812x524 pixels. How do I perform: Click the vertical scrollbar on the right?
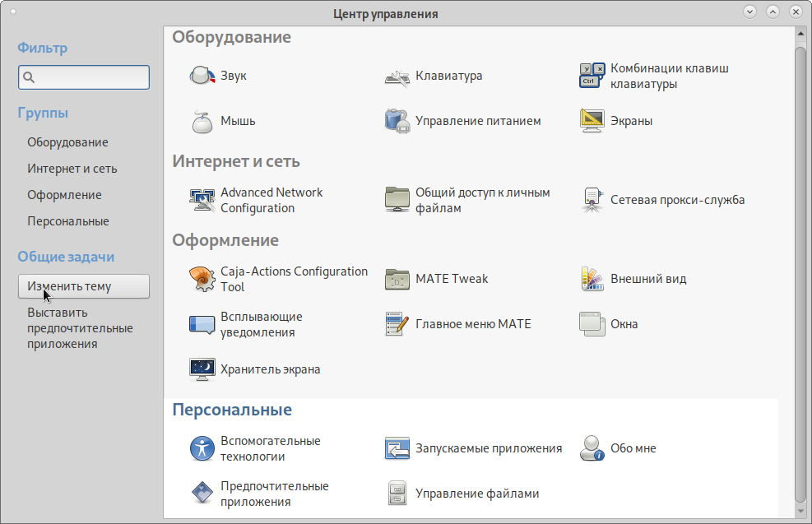click(x=800, y=271)
